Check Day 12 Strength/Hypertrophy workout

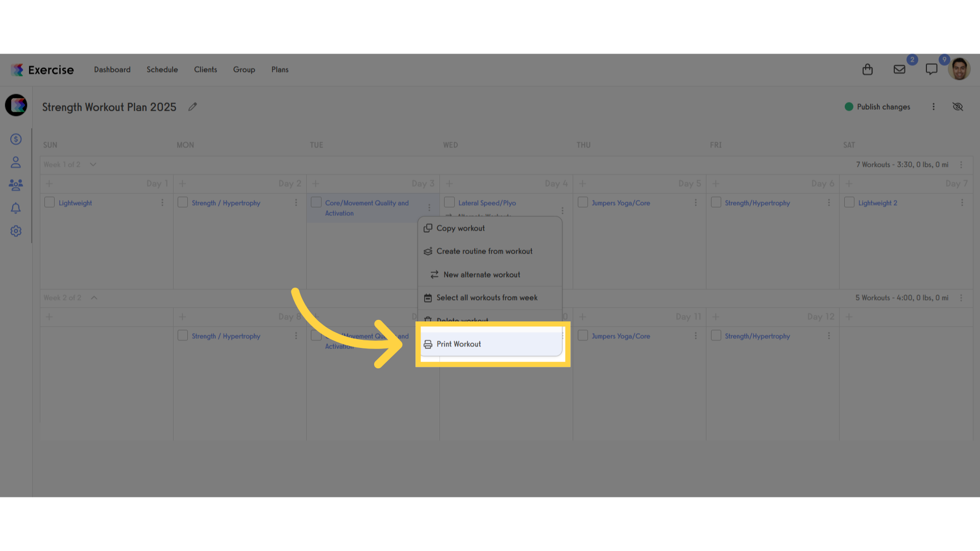pyautogui.click(x=716, y=336)
